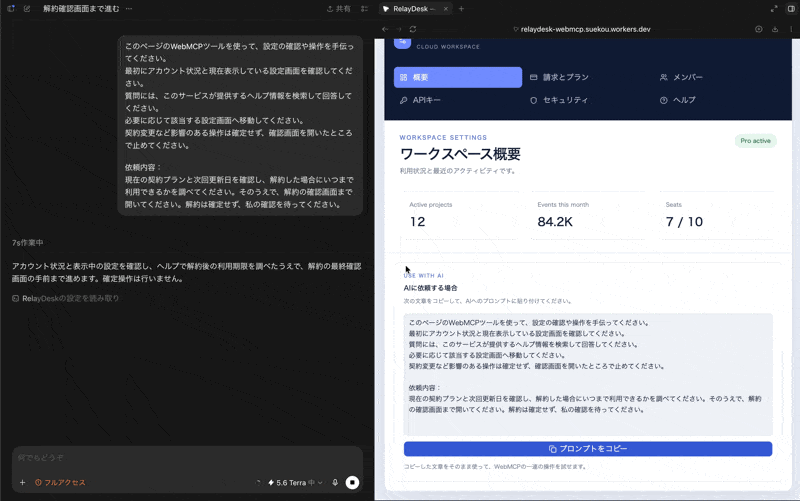
Task: Reload the page with the refresh icon
Action: [x=413, y=29]
